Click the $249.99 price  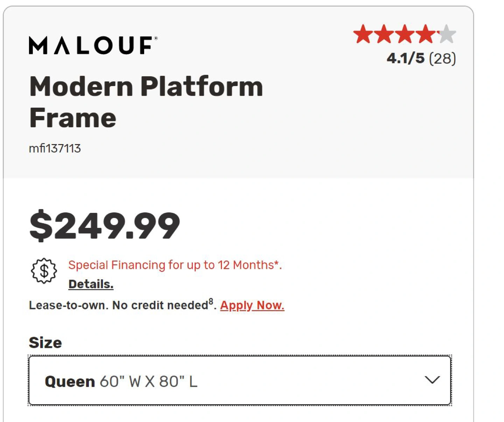tap(105, 226)
